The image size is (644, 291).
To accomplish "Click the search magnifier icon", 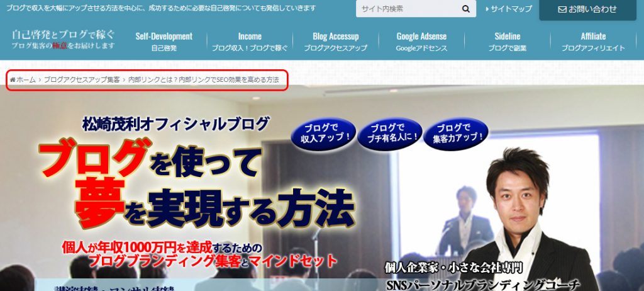I will [466, 9].
